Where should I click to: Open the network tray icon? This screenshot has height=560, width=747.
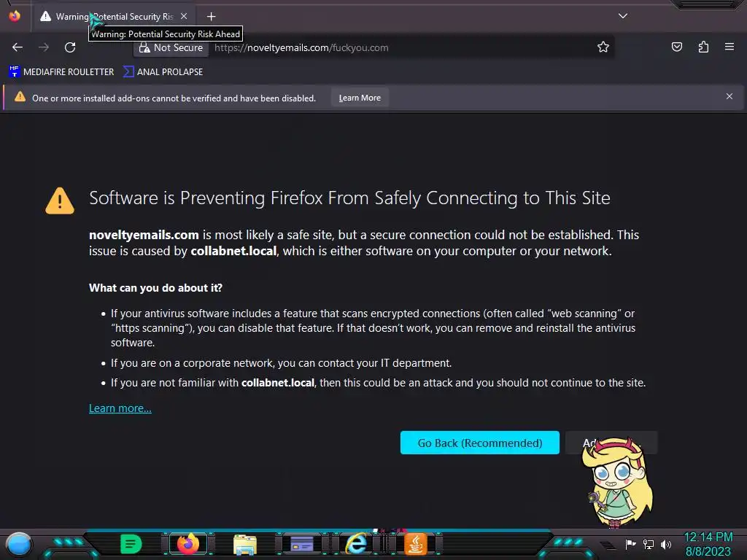(649, 544)
